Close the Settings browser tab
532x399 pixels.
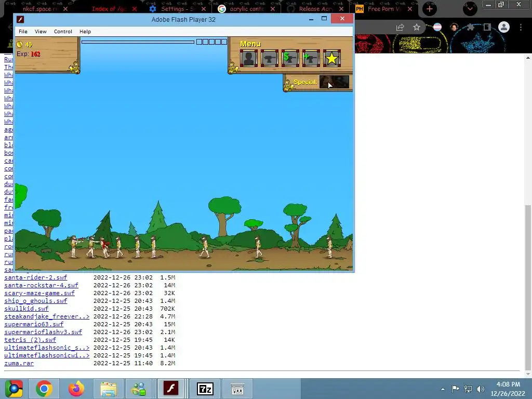(x=204, y=9)
